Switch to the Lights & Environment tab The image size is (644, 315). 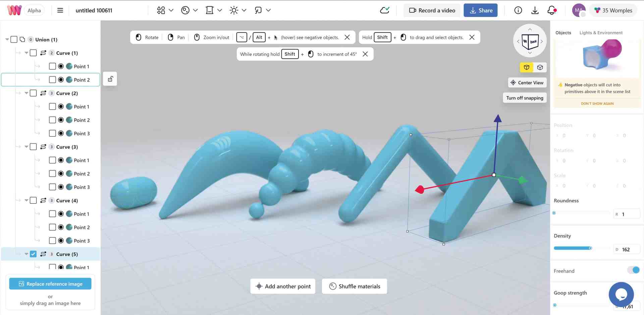click(601, 33)
